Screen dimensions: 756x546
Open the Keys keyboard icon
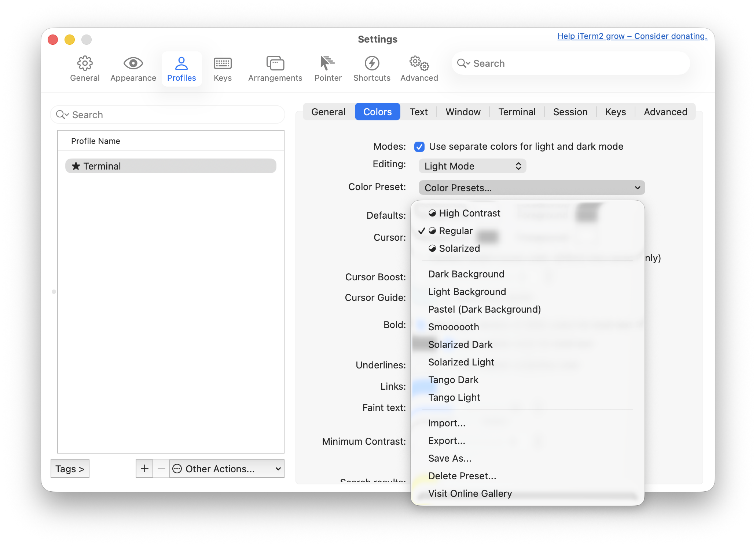[x=223, y=63]
